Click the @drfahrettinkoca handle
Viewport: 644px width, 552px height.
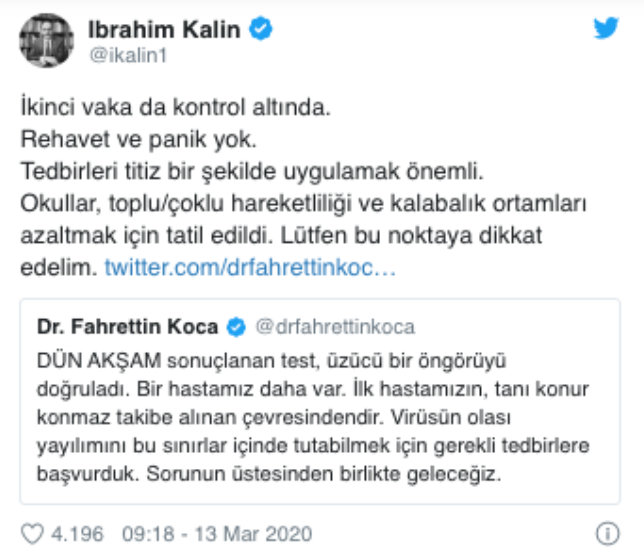tap(335, 327)
